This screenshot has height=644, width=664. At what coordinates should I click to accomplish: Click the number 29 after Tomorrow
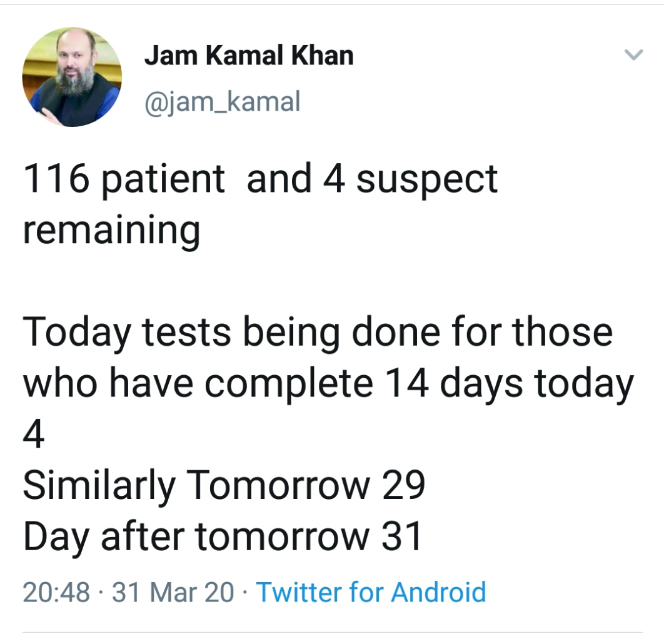403,485
